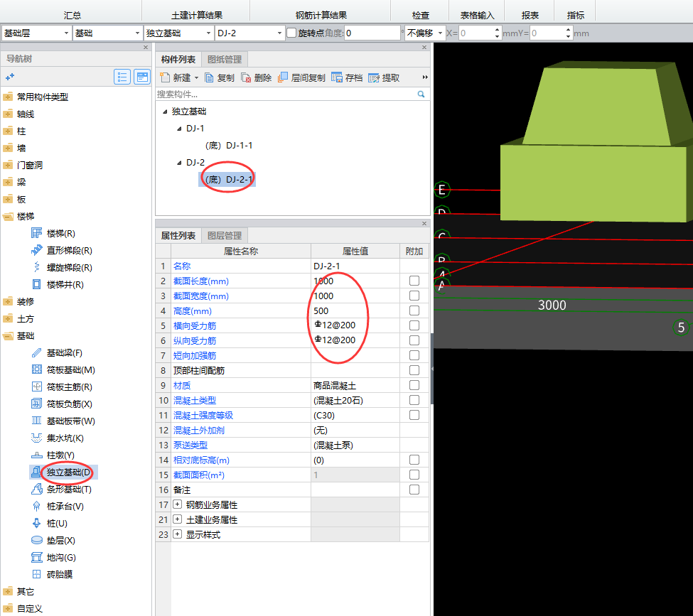This screenshot has width=693, height=616.
Task: Switch to 图层管理 tab
Action: pos(225,236)
